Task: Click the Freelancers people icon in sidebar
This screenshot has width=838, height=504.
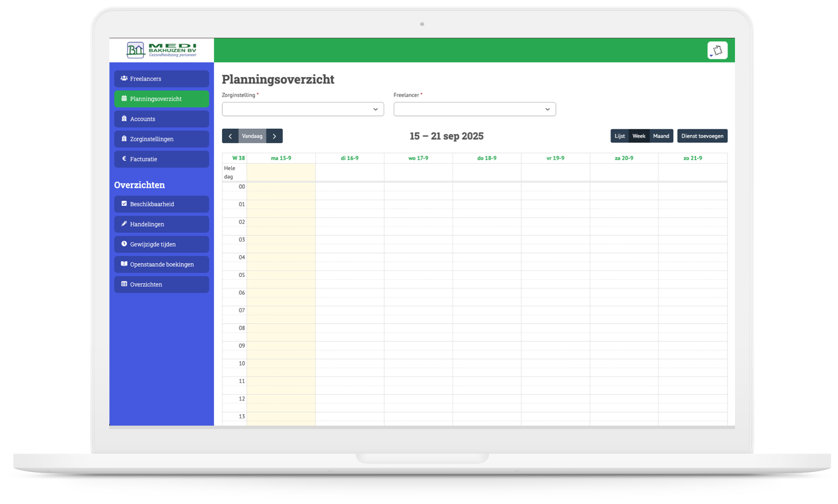Action: (124, 78)
